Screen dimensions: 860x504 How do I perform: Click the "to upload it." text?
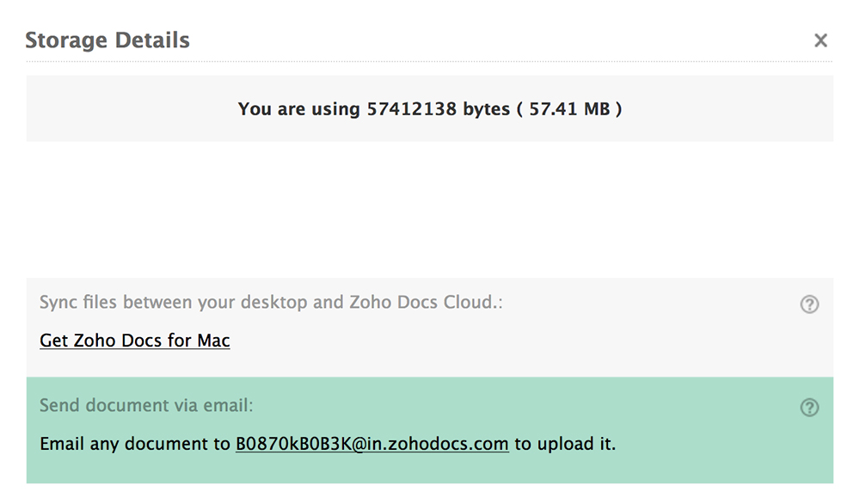point(565,445)
